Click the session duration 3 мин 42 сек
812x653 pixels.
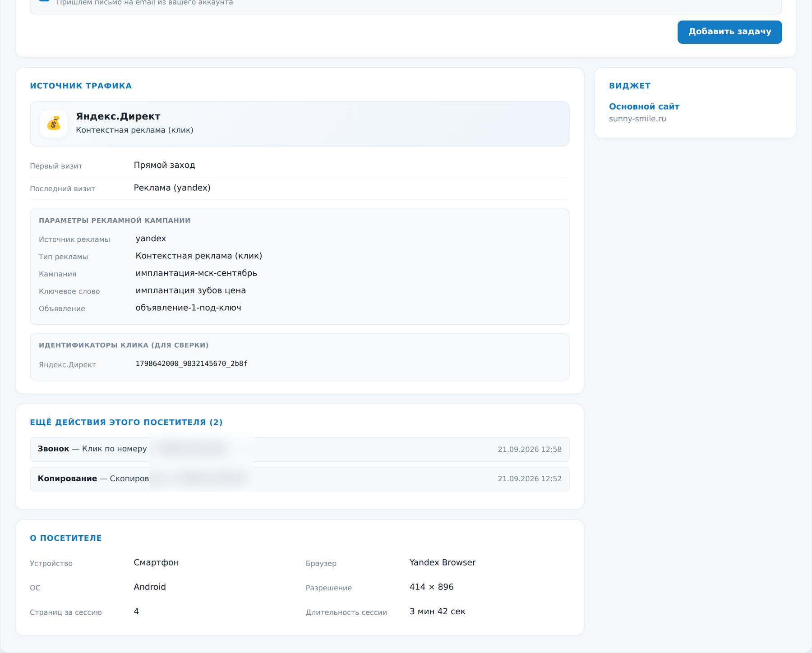pos(437,612)
